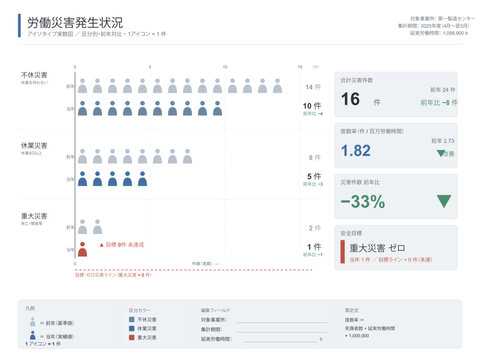Click the −33% year-over-year value
The height and width of the screenshot is (360, 480).
[363, 202]
